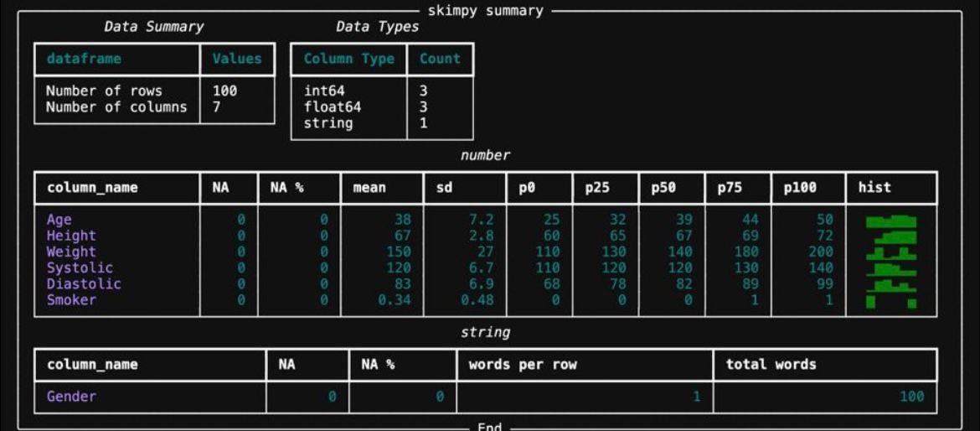
Task: Click the Smoker histogram sparkline
Action: (891, 302)
